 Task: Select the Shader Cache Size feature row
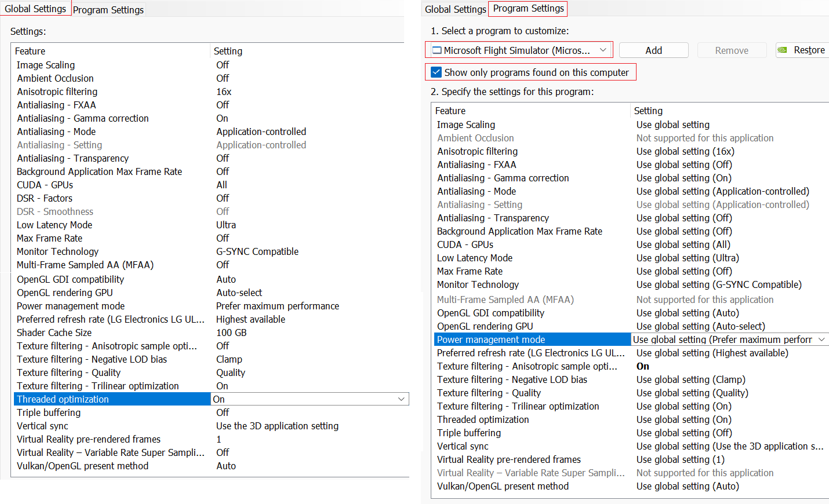tap(54, 333)
